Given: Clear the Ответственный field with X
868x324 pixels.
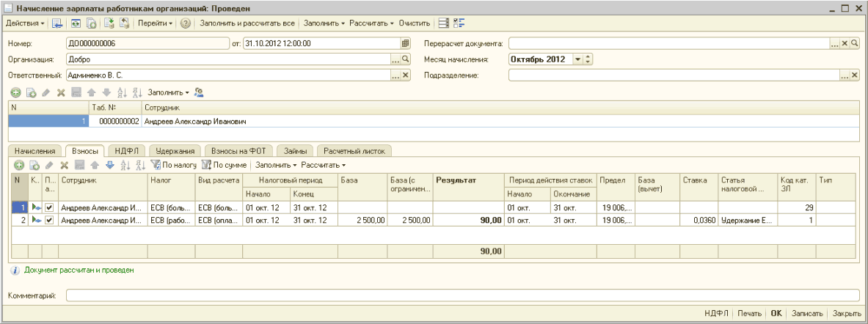Looking at the screenshot, I should (405, 76).
